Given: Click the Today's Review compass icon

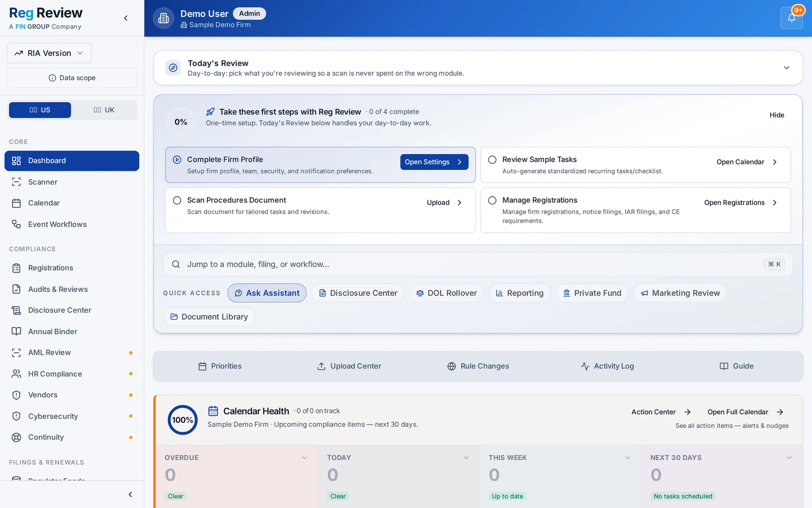Looking at the screenshot, I should pos(173,68).
